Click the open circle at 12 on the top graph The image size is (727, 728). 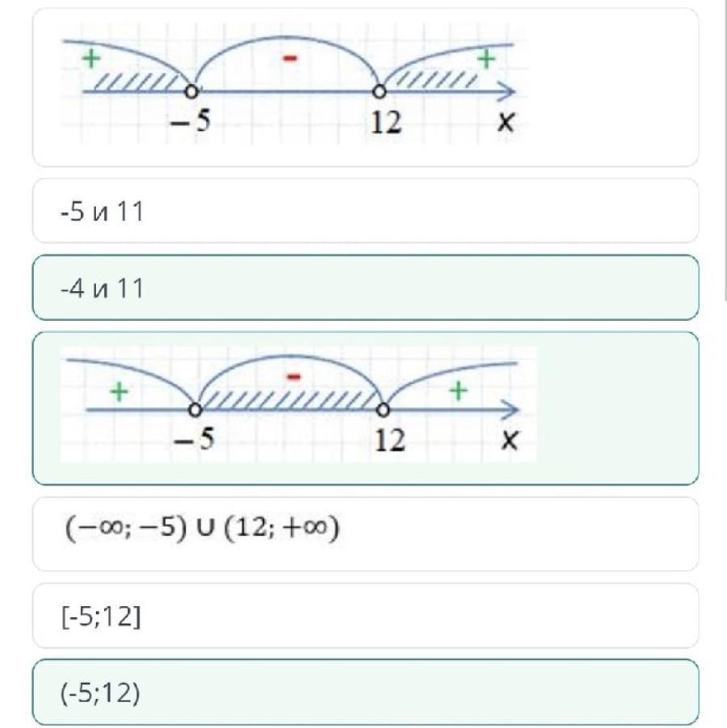point(380,90)
